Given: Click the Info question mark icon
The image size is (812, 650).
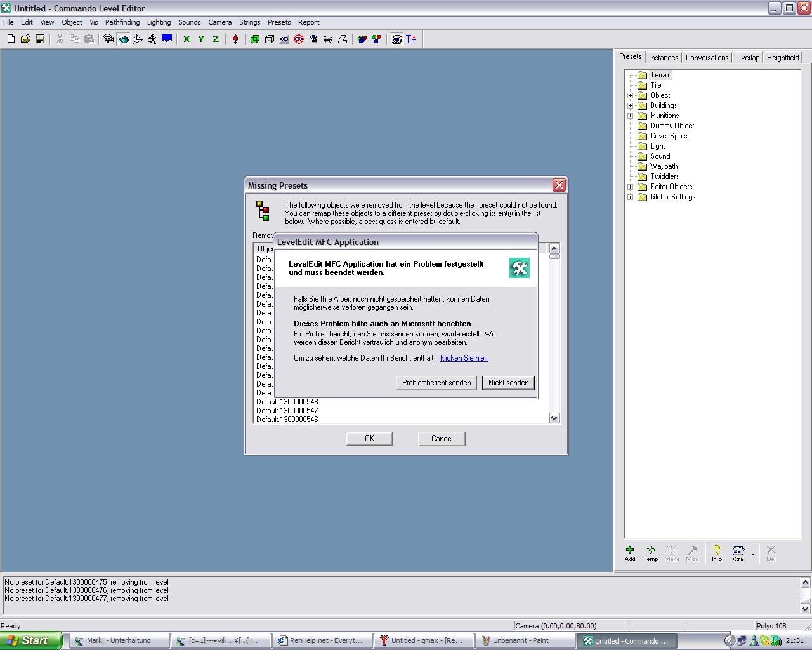Looking at the screenshot, I should (716, 553).
